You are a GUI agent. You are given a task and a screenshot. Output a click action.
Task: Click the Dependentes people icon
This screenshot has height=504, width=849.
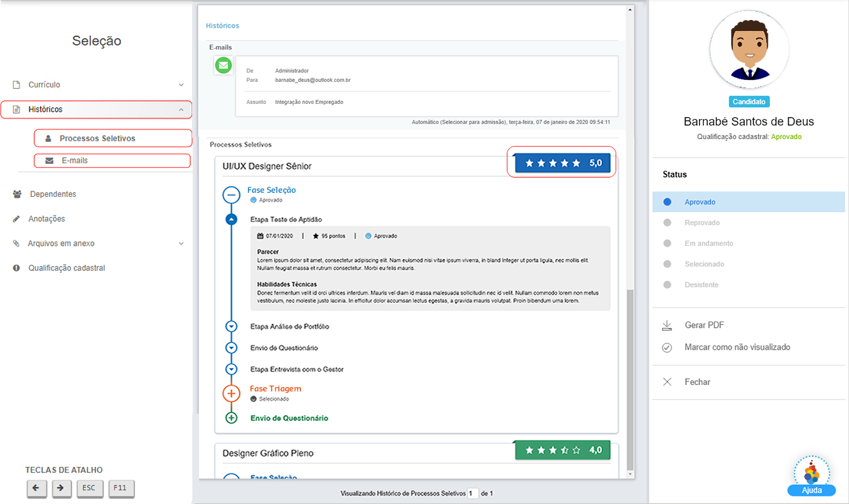[x=17, y=194]
